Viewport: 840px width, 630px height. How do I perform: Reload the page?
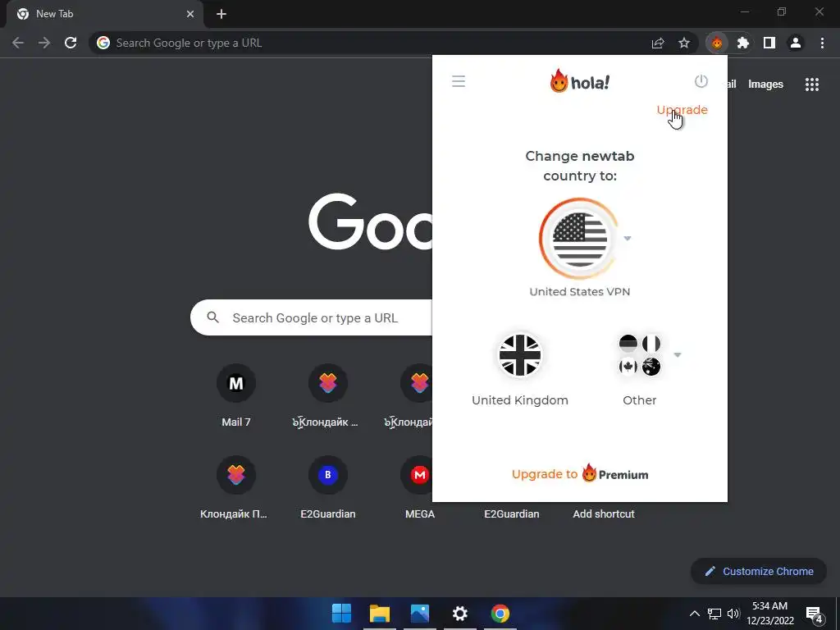pos(71,43)
